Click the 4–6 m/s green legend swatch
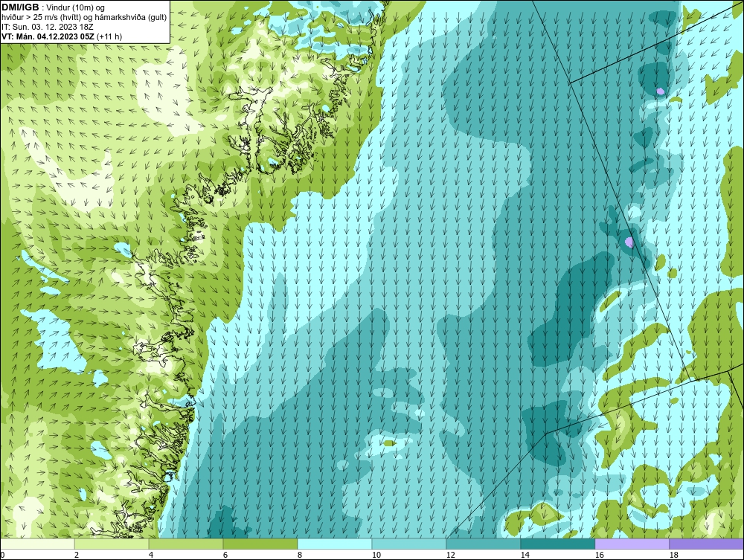The height and width of the screenshot is (560, 744). pyautogui.click(x=186, y=544)
